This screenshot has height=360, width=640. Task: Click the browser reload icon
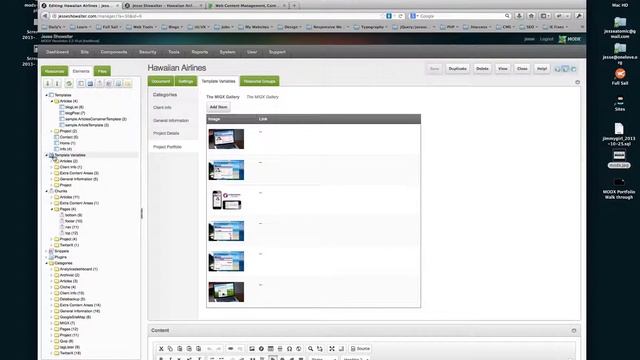pyautogui.click(x=401, y=16)
